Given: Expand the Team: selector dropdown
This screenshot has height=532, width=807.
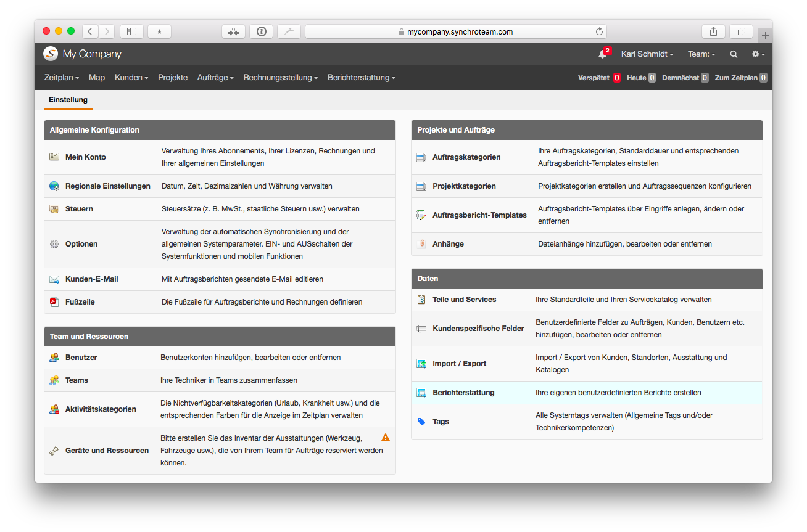Looking at the screenshot, I should click(701, 54).
